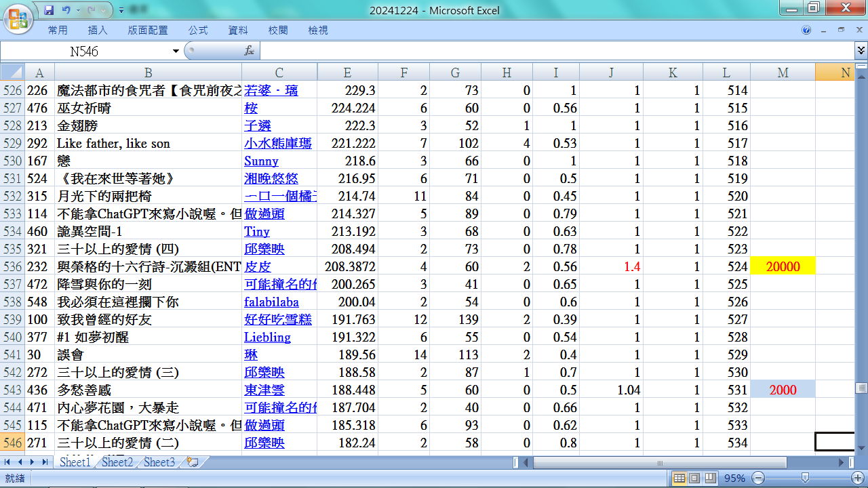Select column B header
Screen dimensions: 868x488
[x=148, y=73]
